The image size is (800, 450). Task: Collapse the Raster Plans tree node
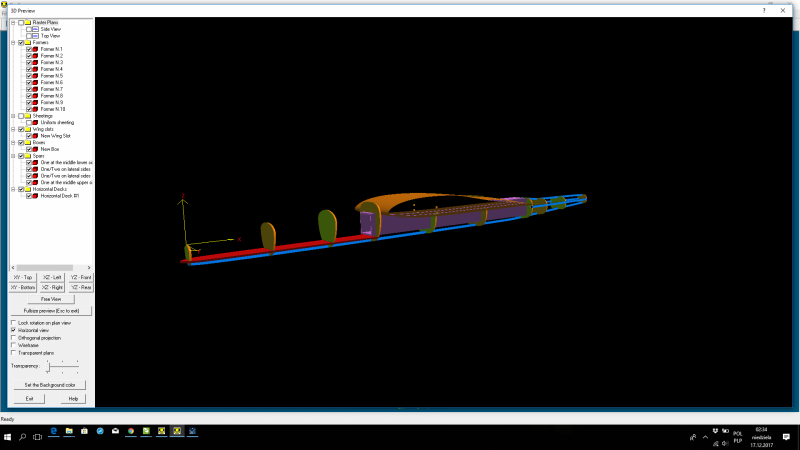[13, 22]
